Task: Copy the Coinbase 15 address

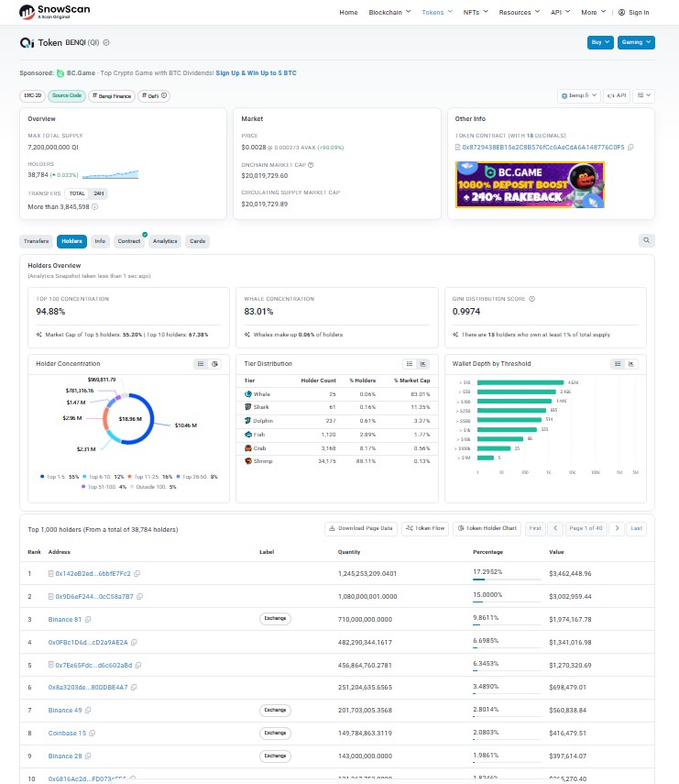Action: coord(93,734)
